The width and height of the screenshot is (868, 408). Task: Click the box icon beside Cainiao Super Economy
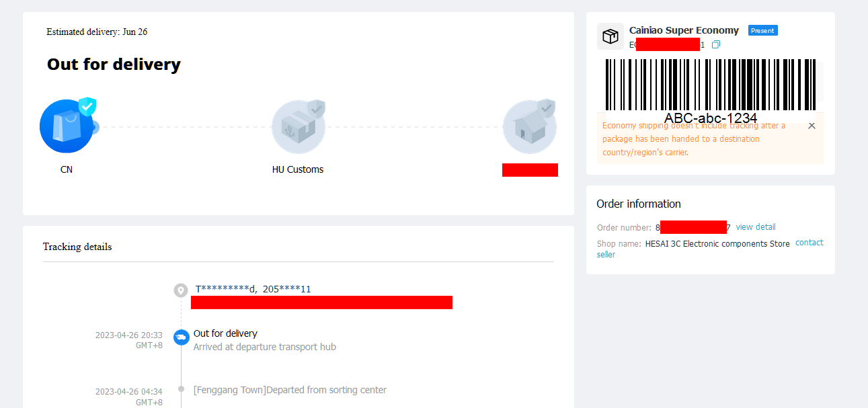(610, 36)
